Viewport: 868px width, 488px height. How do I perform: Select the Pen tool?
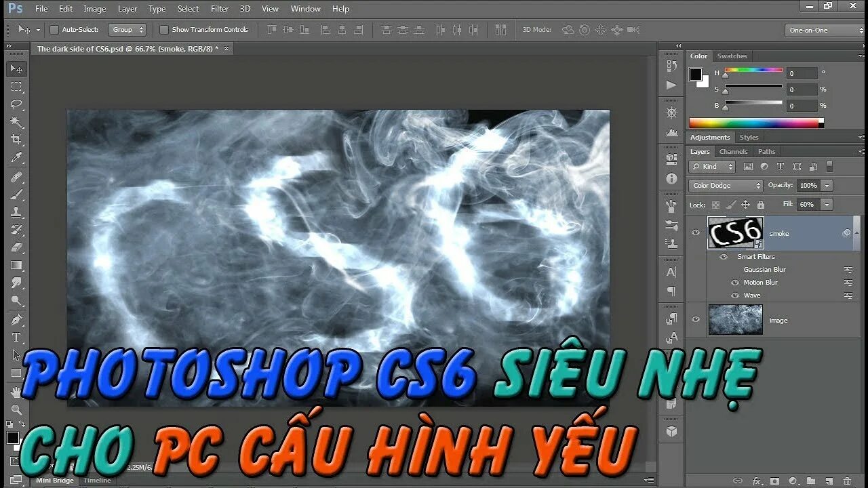tap(16, 319)
